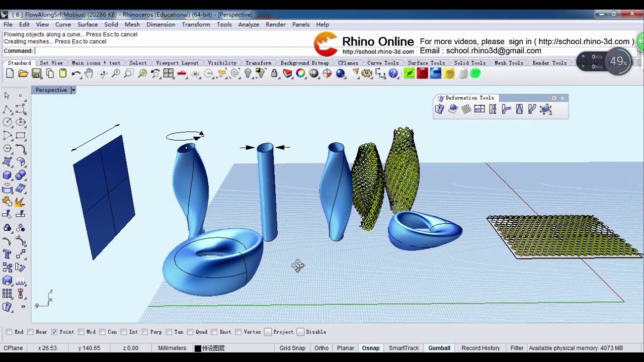
Task: Click the Undo arrow icon
Action: [x=76, y=74]
